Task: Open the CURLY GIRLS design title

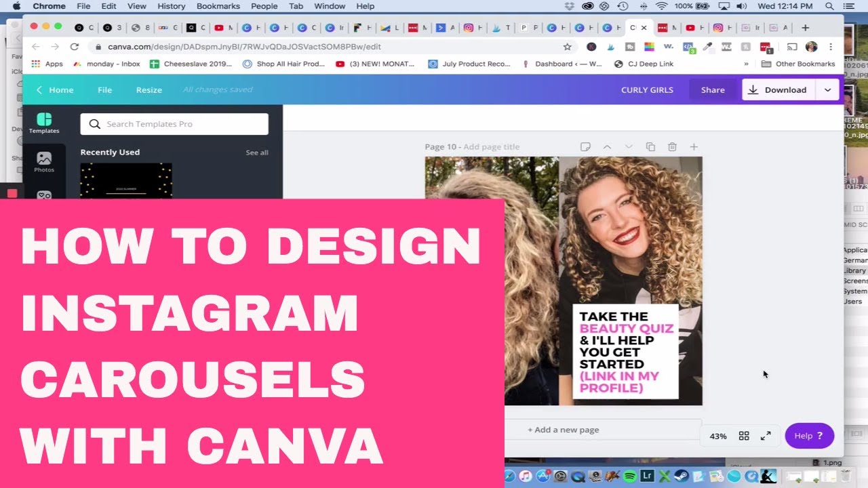Action: point(647,89)
